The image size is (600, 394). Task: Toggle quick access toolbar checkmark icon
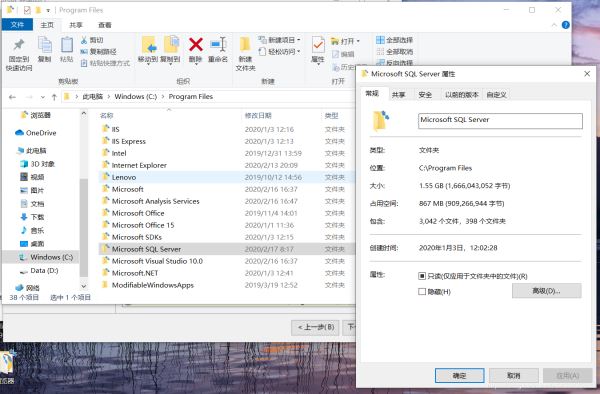coord(27,10)
